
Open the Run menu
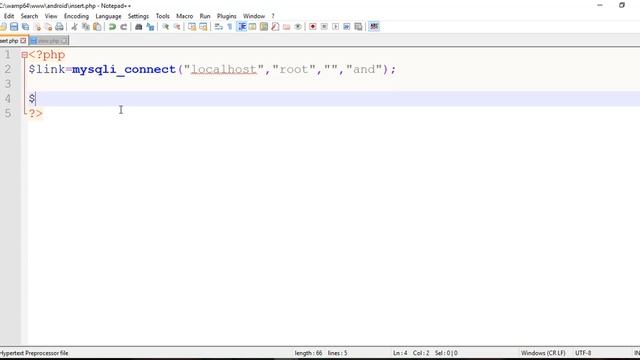pyautogui.click(x=205, y=16)
